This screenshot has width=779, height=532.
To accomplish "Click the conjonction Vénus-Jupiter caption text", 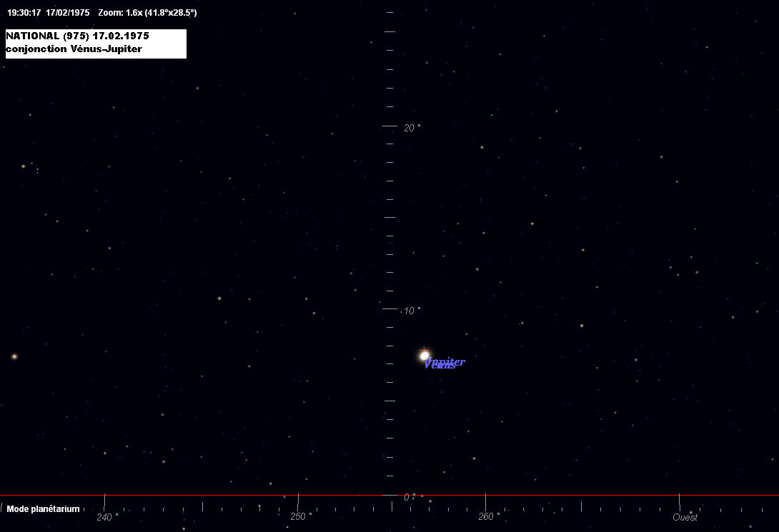I will click(x=74, y=49).
